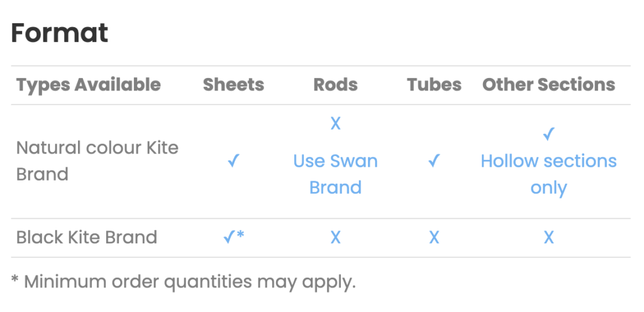Click the Tubes checkmark for Natural colour Kite Brand
Image resolution: width=644 pixels, height=312 pixels.
click(434, 161)
